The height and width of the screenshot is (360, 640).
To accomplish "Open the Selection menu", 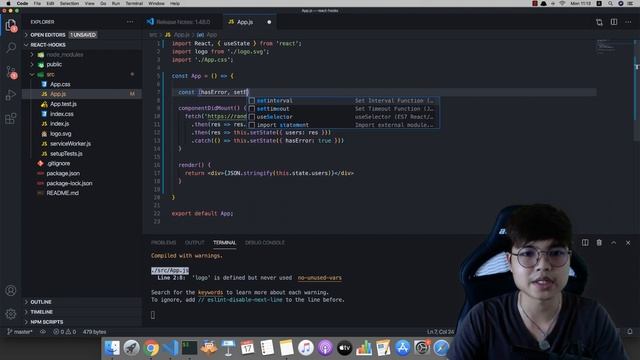I will (69, 3).
